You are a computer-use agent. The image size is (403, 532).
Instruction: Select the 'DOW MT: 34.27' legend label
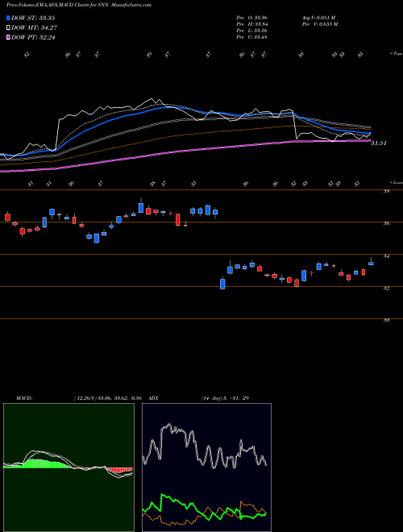tap(33, 28)
